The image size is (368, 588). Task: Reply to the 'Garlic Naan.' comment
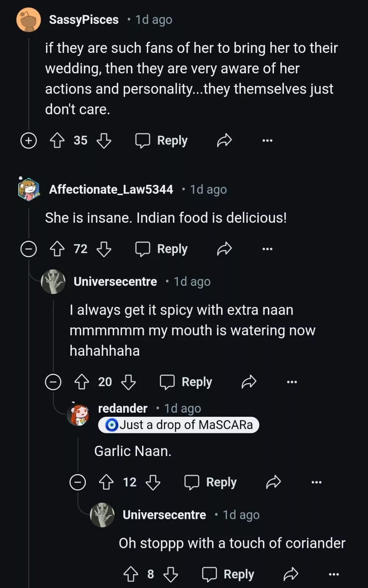point(211,482)
